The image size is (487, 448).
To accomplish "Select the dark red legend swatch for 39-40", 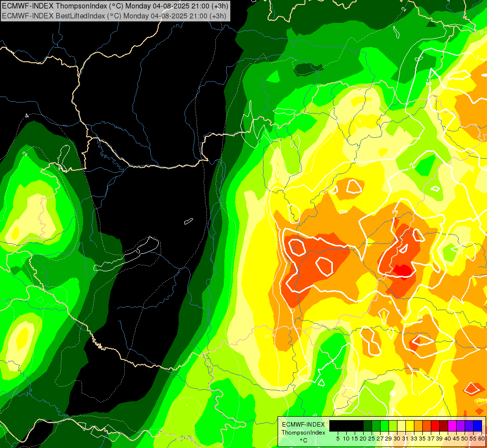I will 444,426.
